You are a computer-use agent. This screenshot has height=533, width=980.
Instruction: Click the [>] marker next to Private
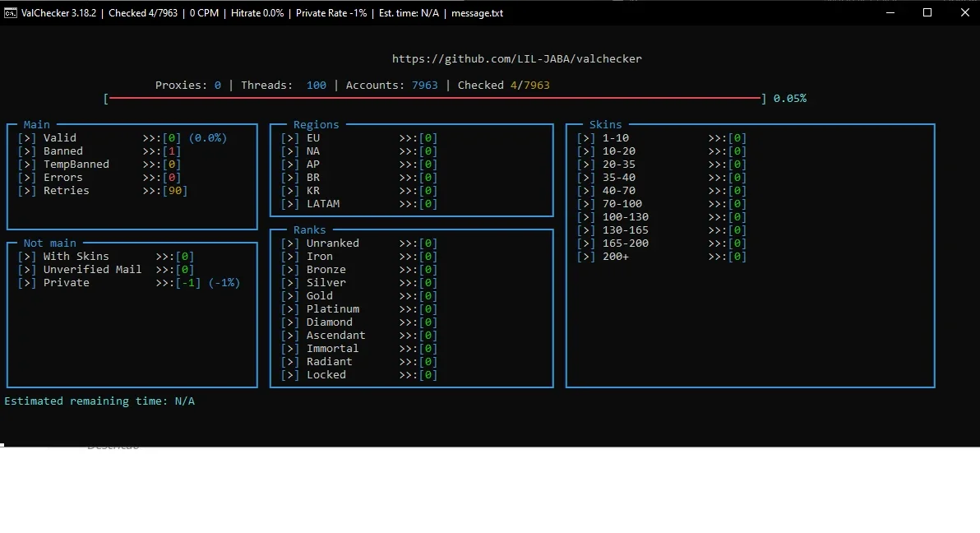coord(27,283)
